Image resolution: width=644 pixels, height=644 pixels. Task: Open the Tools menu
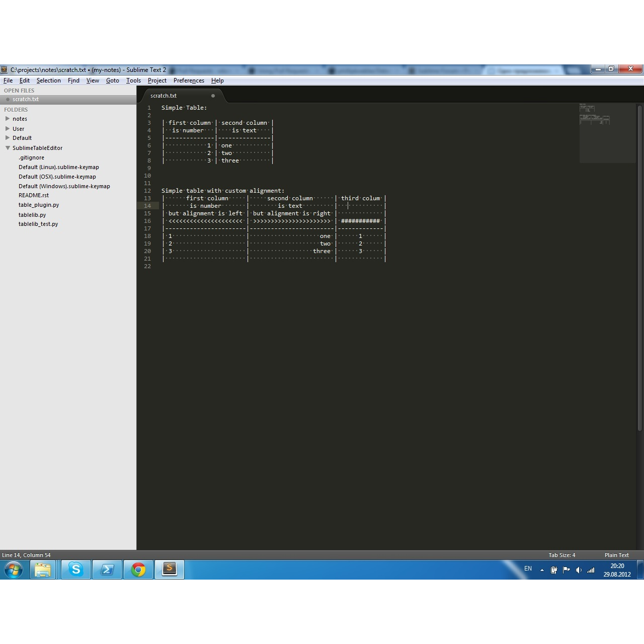pyautogui.click(x=133, y=80)
